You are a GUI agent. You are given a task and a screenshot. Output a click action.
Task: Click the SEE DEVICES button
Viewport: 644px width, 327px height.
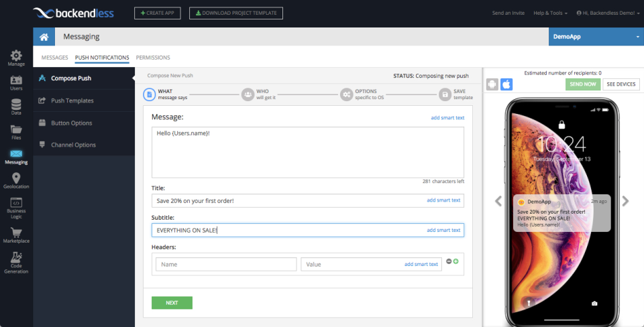pos(621,84)
